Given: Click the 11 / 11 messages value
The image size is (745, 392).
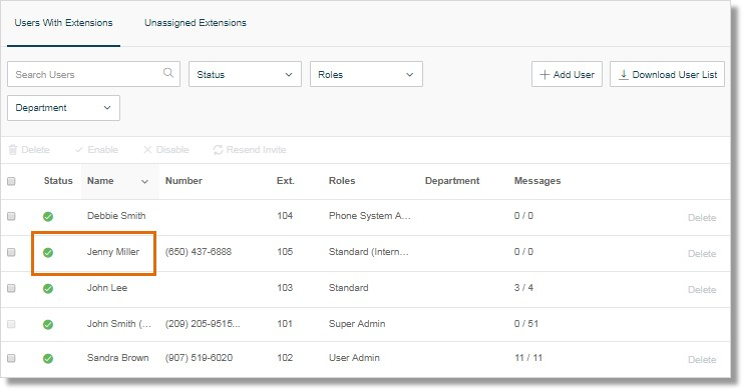Looking at the screenshot, I should 528,358.
